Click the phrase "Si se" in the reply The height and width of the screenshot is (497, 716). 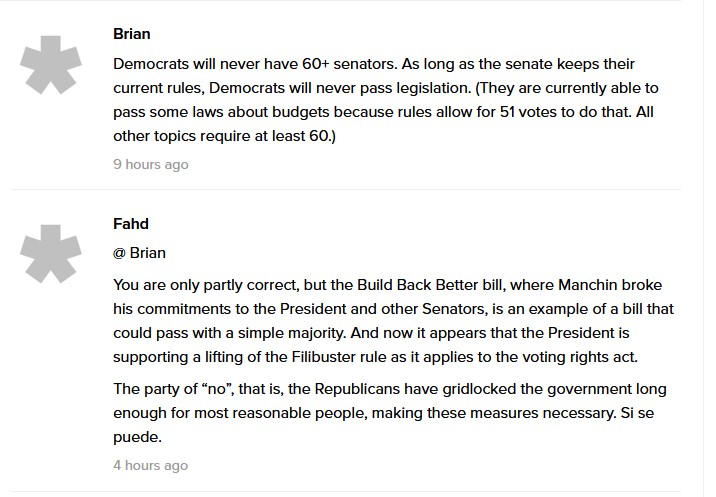644,410
